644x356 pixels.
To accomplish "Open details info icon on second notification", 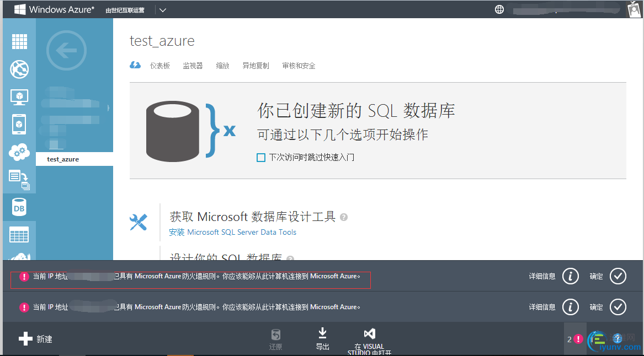I will point(571,307).
